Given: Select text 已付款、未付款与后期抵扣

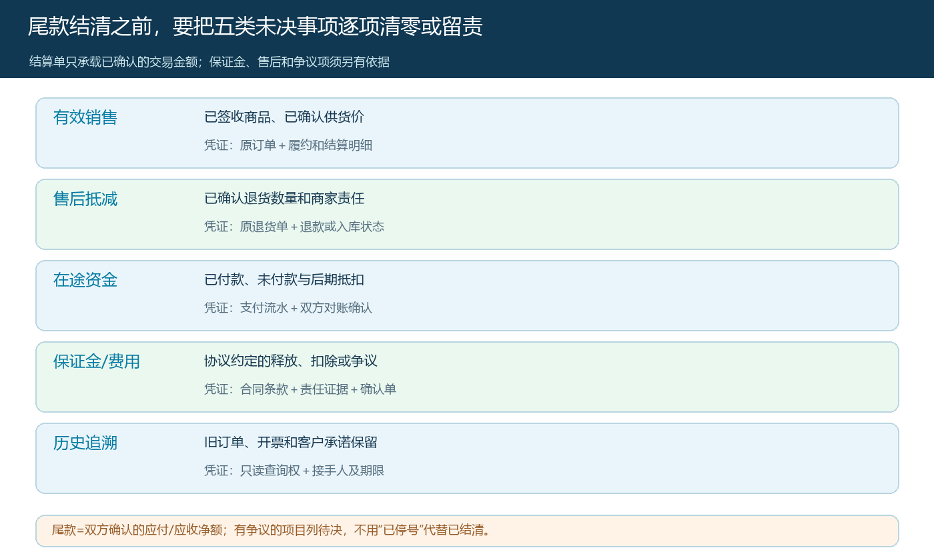Looking at the screenshot, I should tap(284, 279).
